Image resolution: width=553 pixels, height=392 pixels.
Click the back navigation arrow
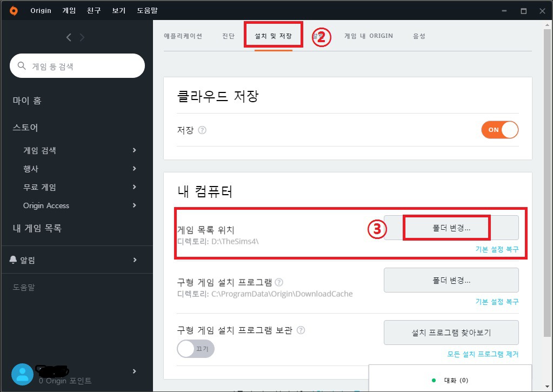click(x=69, y=37)
